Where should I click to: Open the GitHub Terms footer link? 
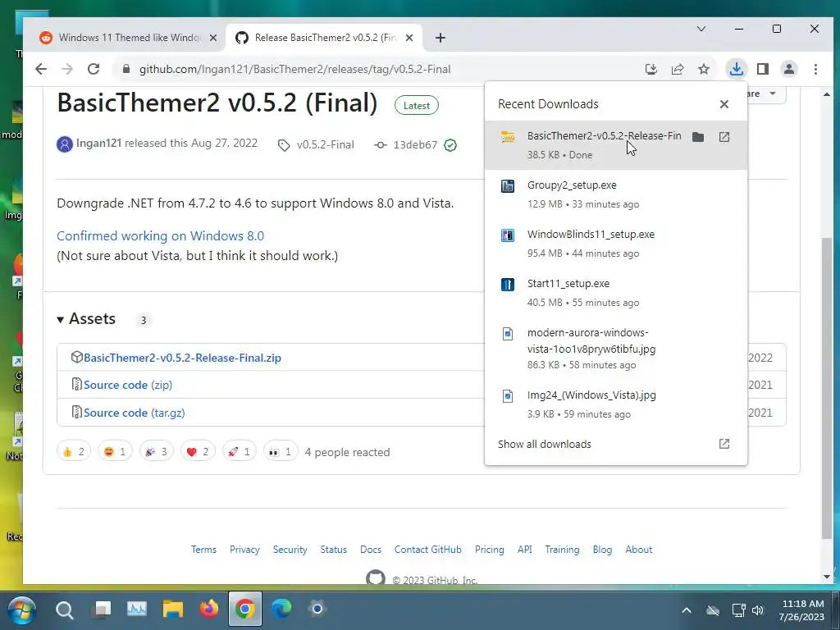203,550
